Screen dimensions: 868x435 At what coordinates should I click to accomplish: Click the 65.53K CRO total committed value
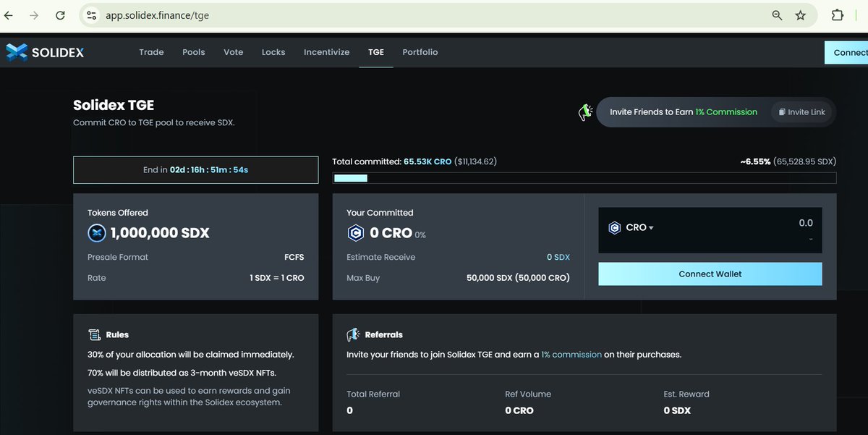427,161
